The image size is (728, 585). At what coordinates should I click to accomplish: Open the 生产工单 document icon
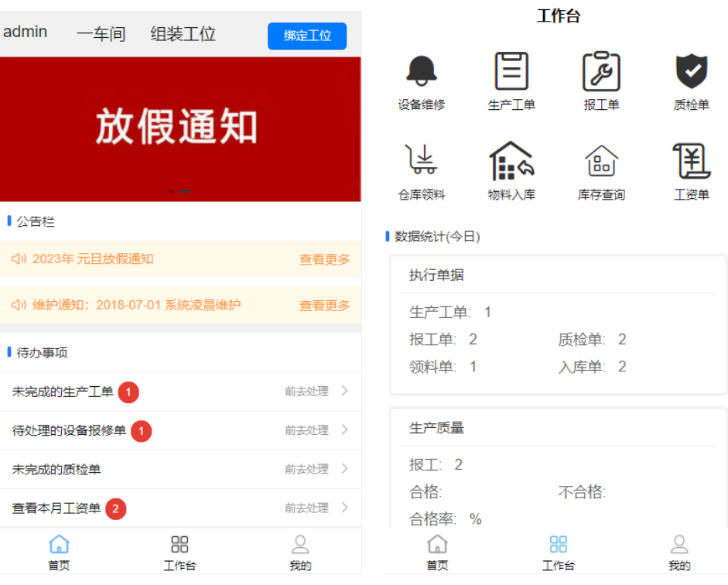[x=511, y=72]
